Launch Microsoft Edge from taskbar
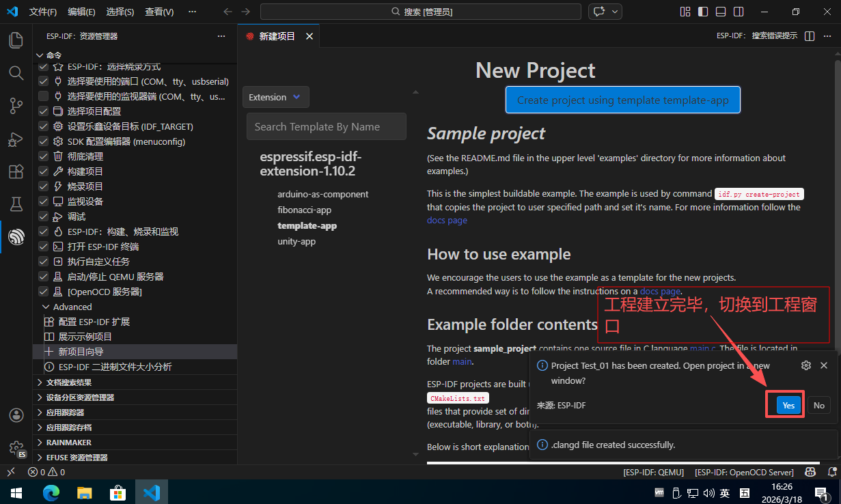The width and height of the screenshot is (841, 504). point(51,492)
